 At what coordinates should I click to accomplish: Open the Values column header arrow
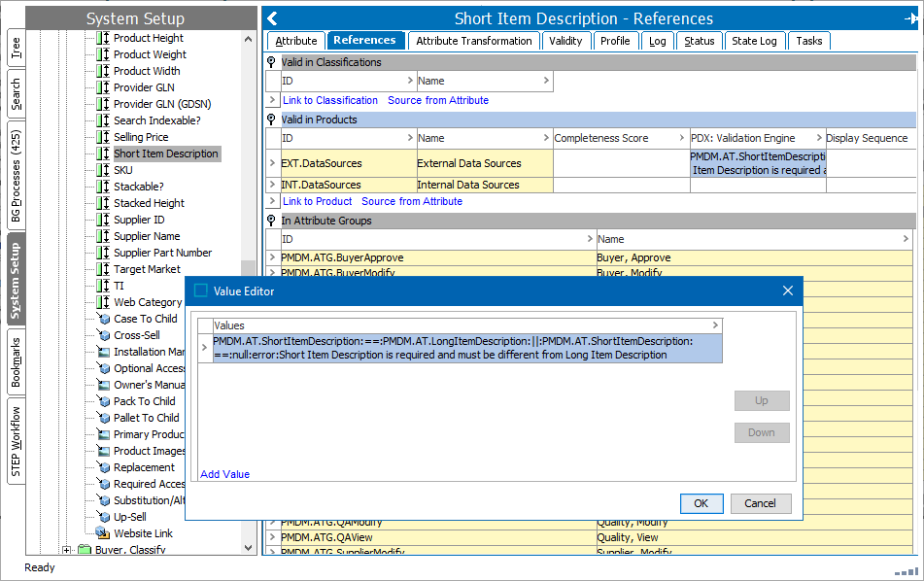pyautogui.click(x=715, y=325)
